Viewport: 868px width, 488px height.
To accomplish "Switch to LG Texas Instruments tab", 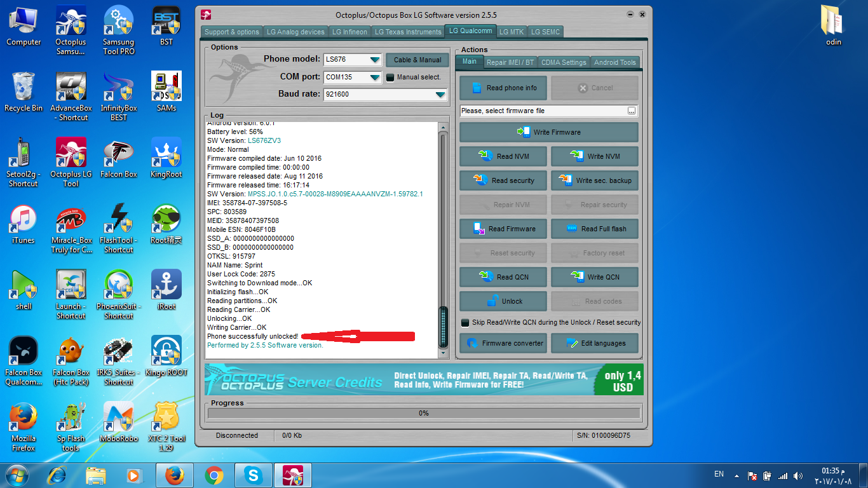I will [408, 32].
